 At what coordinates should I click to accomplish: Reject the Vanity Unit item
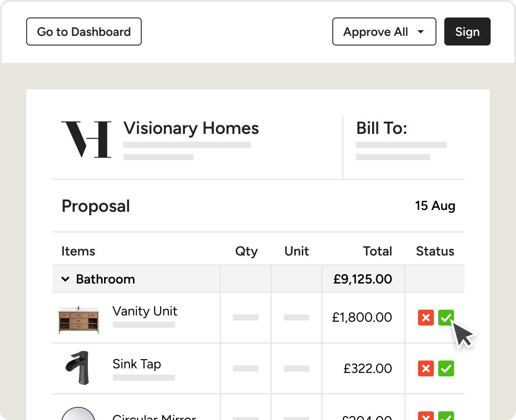[x=426, y=318]
